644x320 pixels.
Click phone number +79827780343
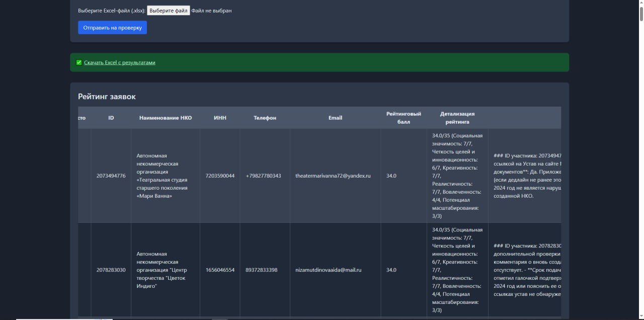(263, 176)
